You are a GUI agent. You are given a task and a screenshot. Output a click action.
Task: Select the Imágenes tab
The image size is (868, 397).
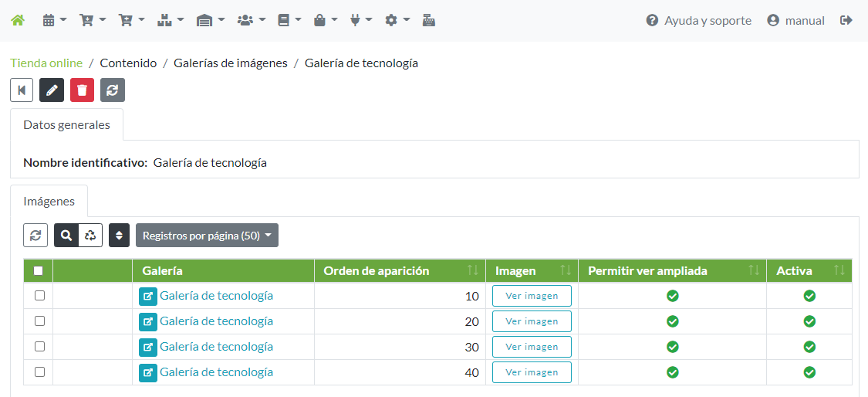(49, 202)
